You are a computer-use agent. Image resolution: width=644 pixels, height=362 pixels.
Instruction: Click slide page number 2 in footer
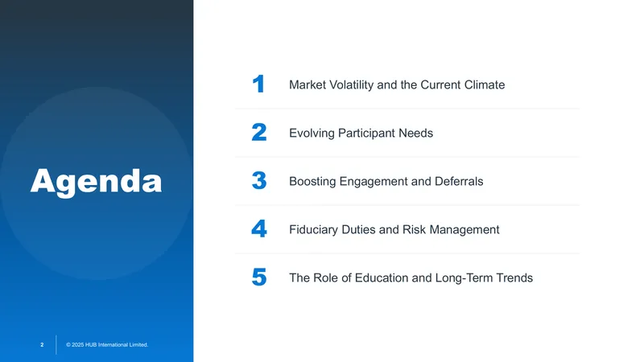42,345
